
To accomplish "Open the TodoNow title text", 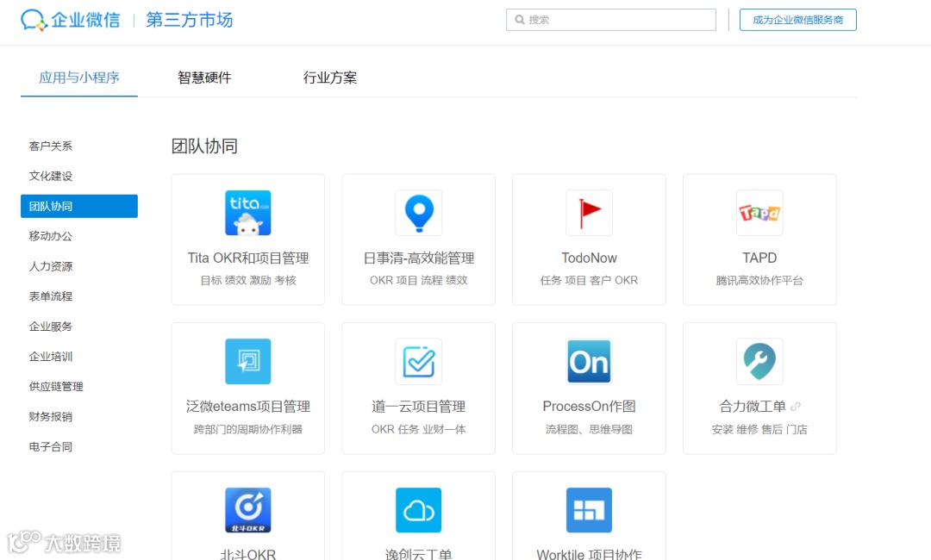I will pos(589,258).
